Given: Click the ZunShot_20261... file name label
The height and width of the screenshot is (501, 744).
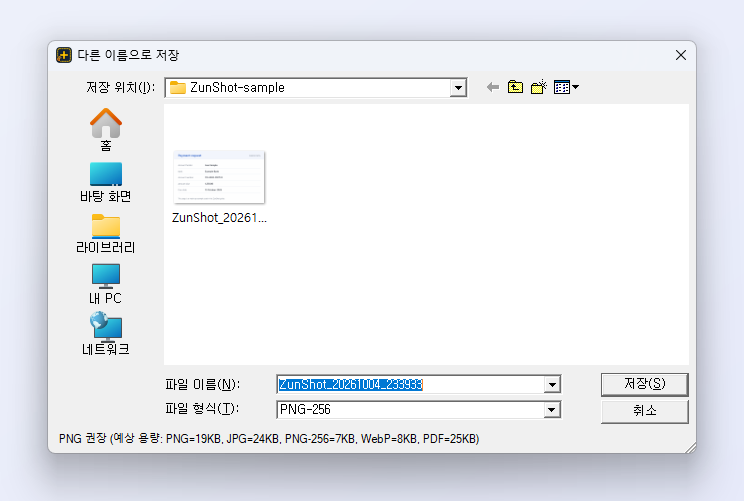Looking at the screenshot, I should point(219,218).
